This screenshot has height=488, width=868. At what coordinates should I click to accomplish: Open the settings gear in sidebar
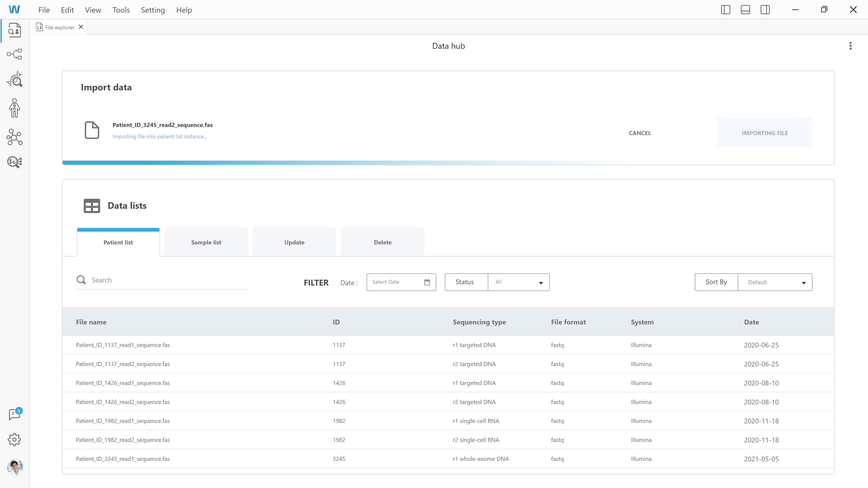click(x=14, y=439)
